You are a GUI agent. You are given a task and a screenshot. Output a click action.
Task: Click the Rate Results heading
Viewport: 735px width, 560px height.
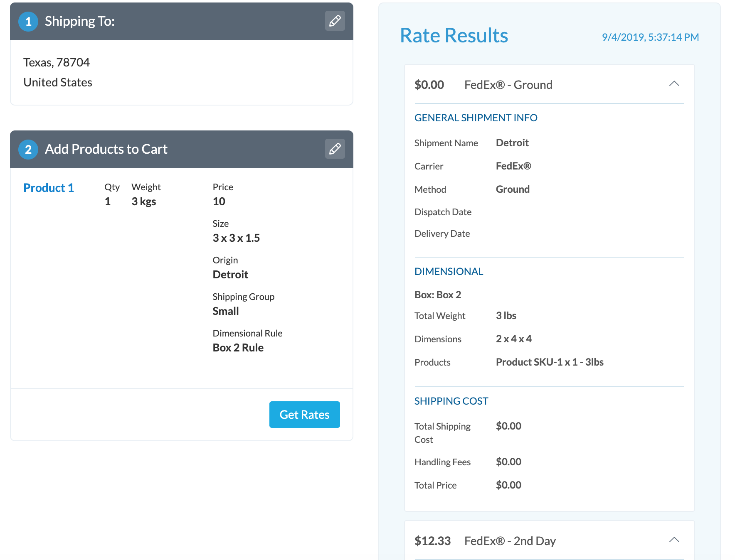pos(454,36)
